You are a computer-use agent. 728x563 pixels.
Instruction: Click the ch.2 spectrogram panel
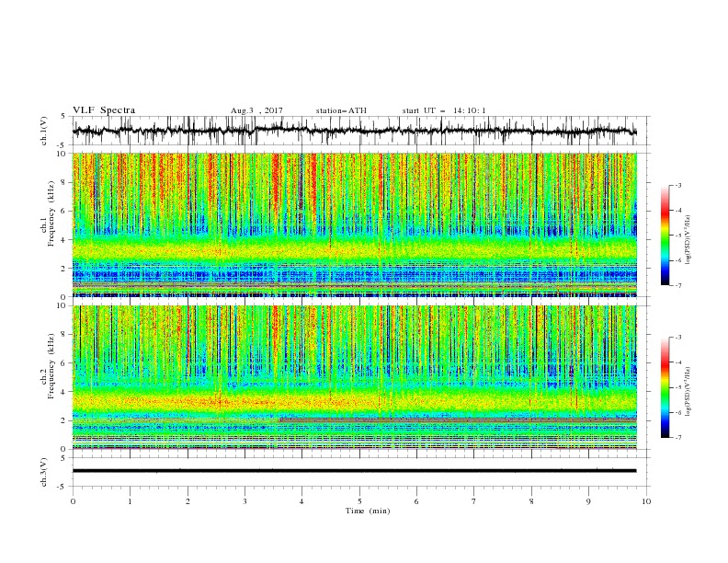pyautogui.click(x=355, y=377)
